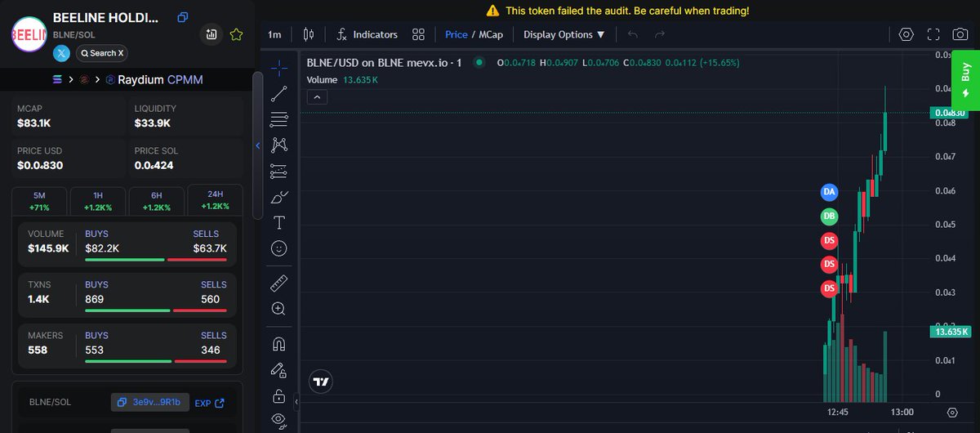This screenshot has height=433, width=980.
Task: Enter fullscreen chart mode
Action: 933,34
